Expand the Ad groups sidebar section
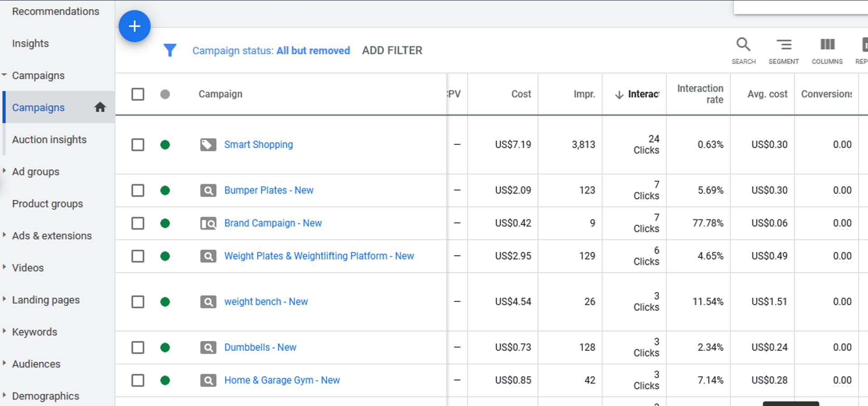Screen dimensions: 868x406 pos(5,171)
